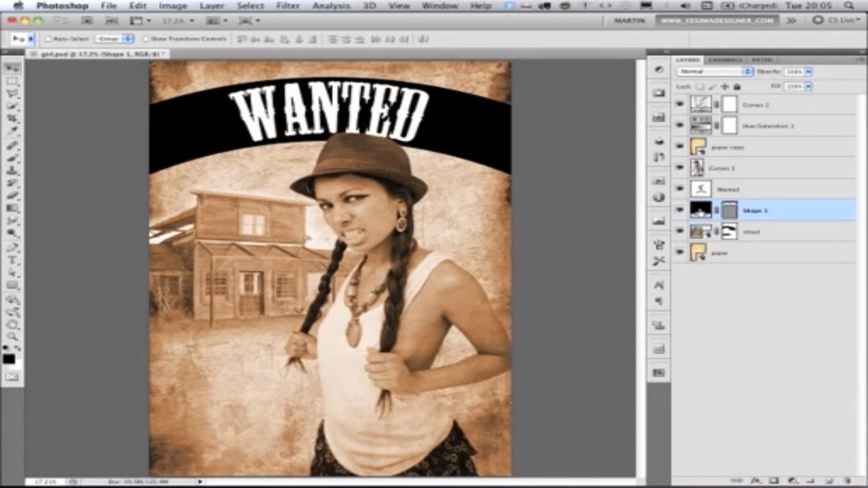The image size is (868, 488).
Task: Hide the Curves 2 layer
Action: point(679,104)
